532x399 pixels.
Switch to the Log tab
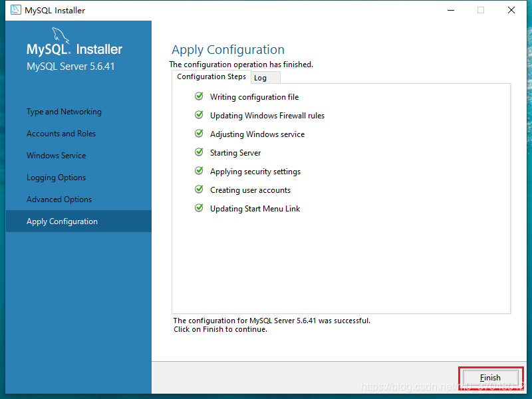[x=265, y=78]
